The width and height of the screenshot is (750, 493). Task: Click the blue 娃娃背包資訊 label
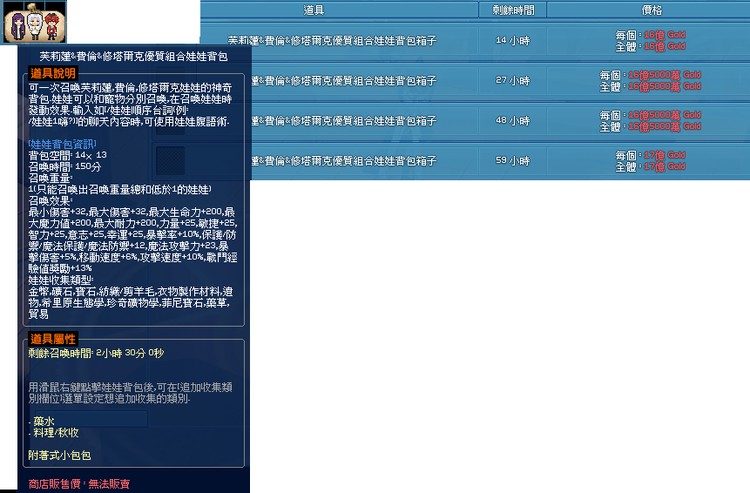click(x=62, y=144)
